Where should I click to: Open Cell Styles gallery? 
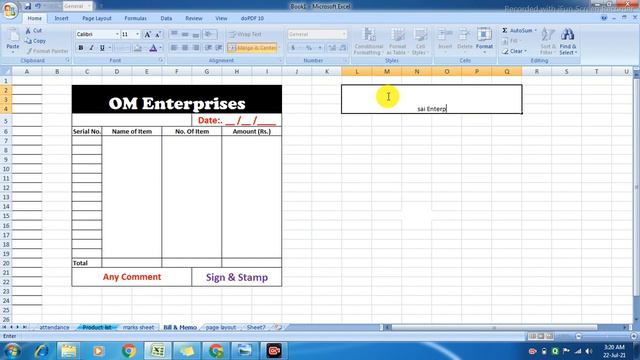420,41
